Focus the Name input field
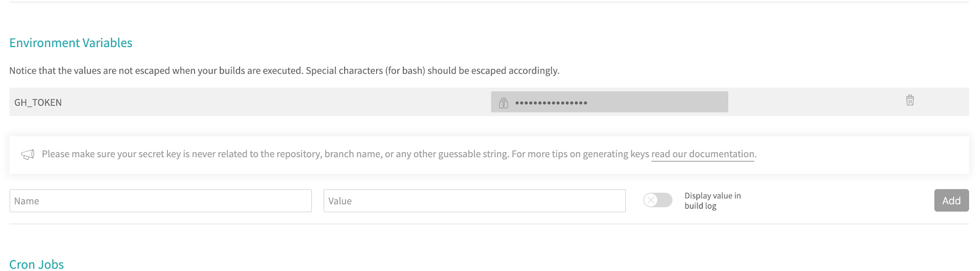 [x=160, y=201]
